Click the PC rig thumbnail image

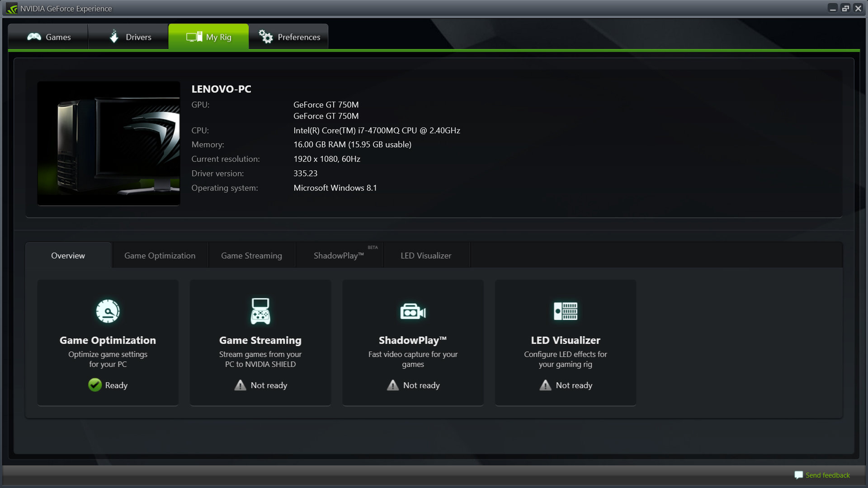coord(108,143)
